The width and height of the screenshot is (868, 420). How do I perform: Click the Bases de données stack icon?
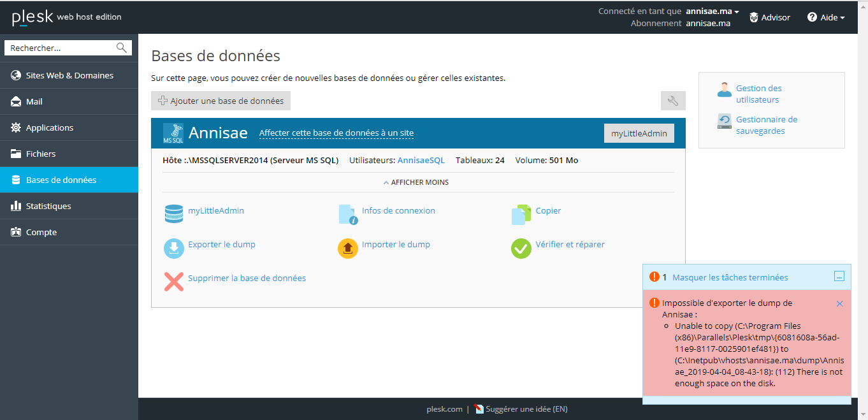pyautogui.click(x=16, y=180)
